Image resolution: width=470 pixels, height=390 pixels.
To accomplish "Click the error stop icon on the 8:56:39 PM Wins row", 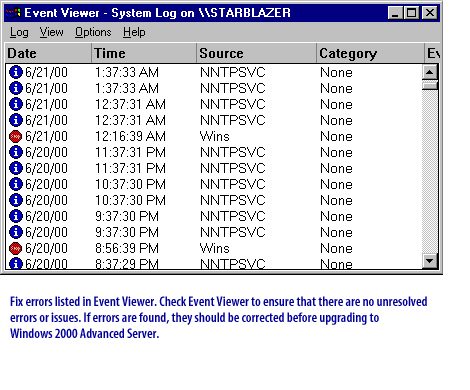I will point(15,248).
